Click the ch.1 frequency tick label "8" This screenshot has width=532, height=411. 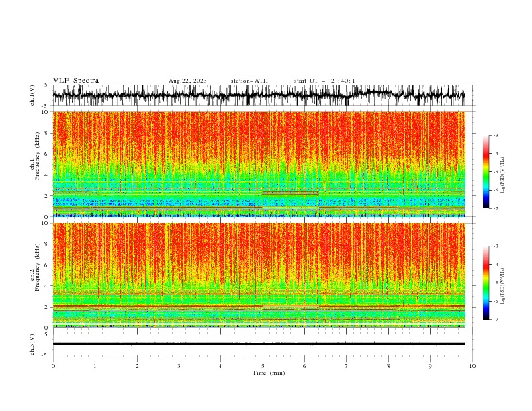click(x=47, y=133)
